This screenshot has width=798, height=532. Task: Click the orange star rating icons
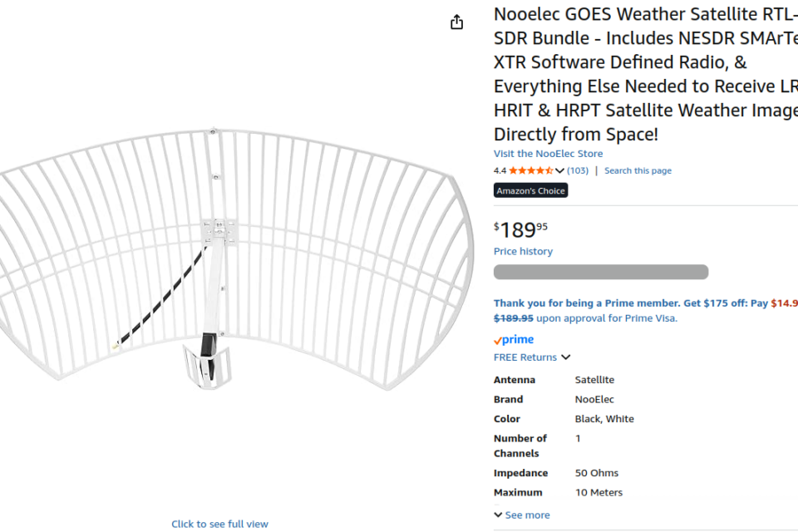(530, 170)
